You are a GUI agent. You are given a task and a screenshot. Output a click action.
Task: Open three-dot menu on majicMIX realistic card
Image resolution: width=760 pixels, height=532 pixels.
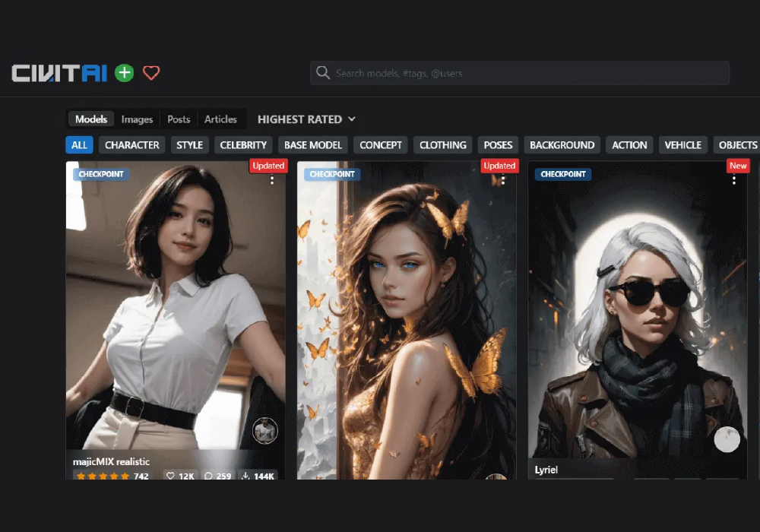[x=272, y=180]
